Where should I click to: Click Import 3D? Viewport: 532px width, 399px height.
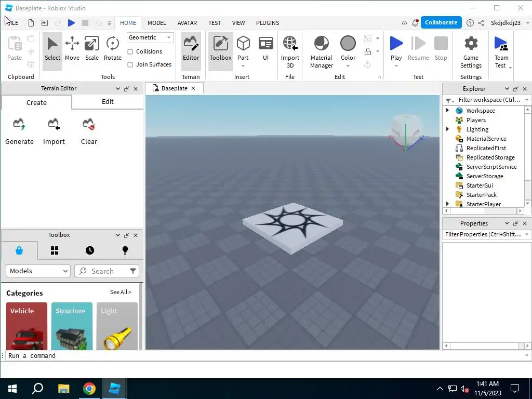290,51
